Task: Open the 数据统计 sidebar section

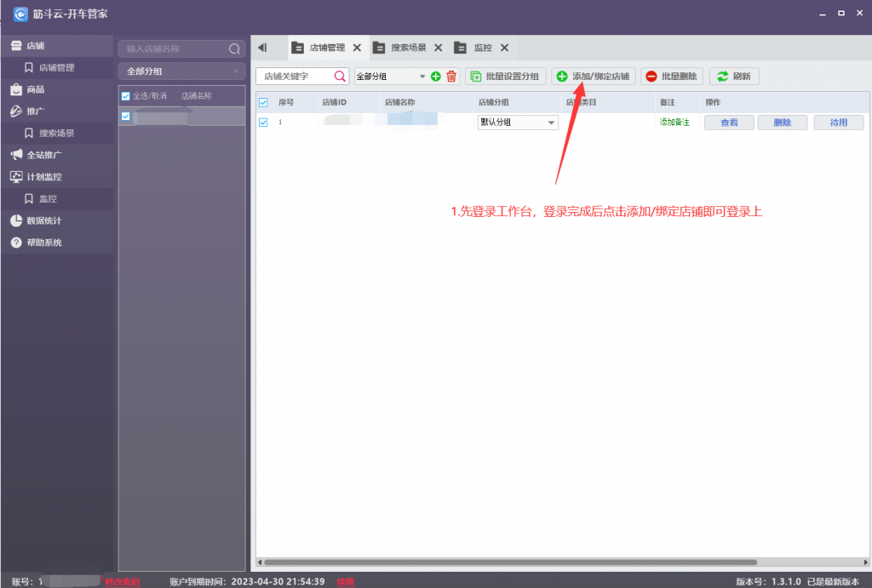Action: (x=57, y=220)
